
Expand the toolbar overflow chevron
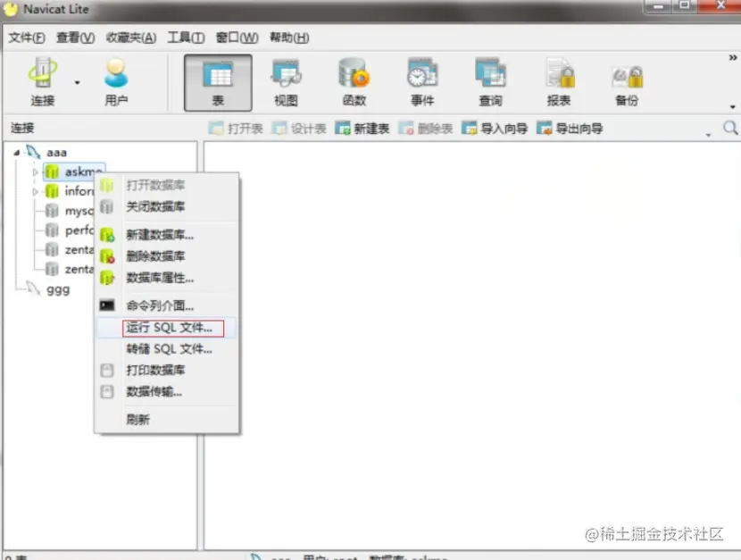click(x=732, y=58)
